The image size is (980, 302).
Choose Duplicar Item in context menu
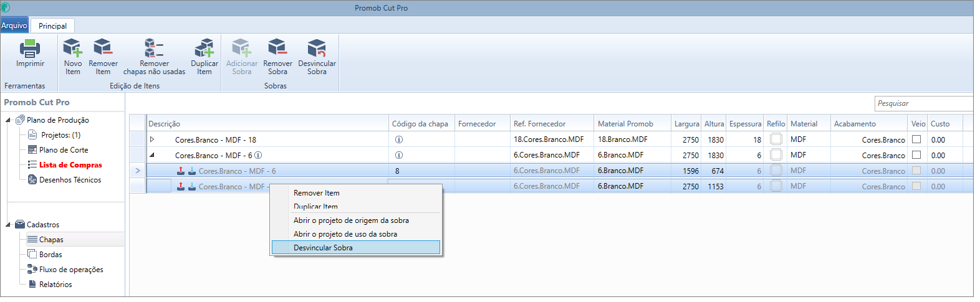click(x=357, y=206)
